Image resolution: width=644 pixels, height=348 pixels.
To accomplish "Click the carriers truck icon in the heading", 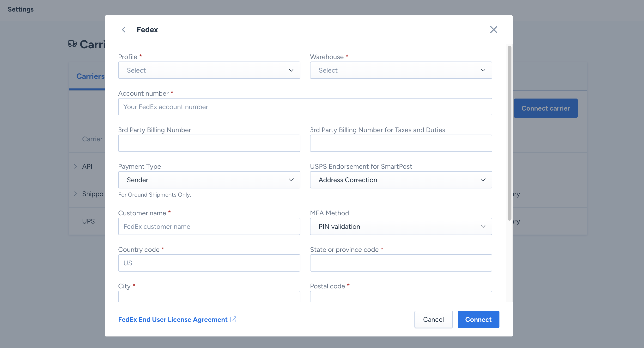I will coord(73,44).
